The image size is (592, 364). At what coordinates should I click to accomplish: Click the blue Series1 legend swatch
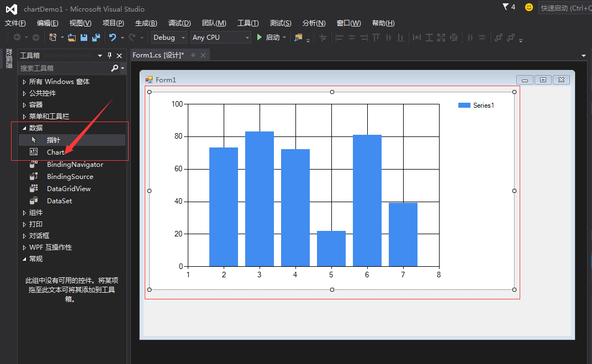pos(464,105)
